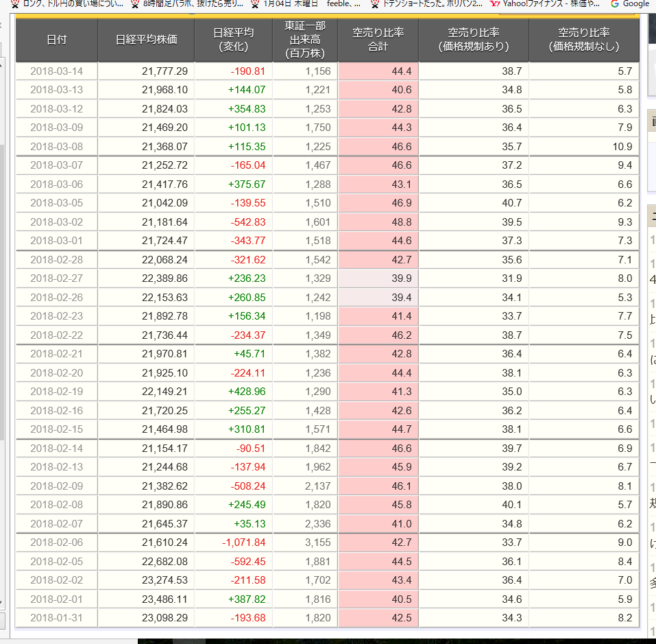Click the 48.8 pink short ratio cell

378,222
